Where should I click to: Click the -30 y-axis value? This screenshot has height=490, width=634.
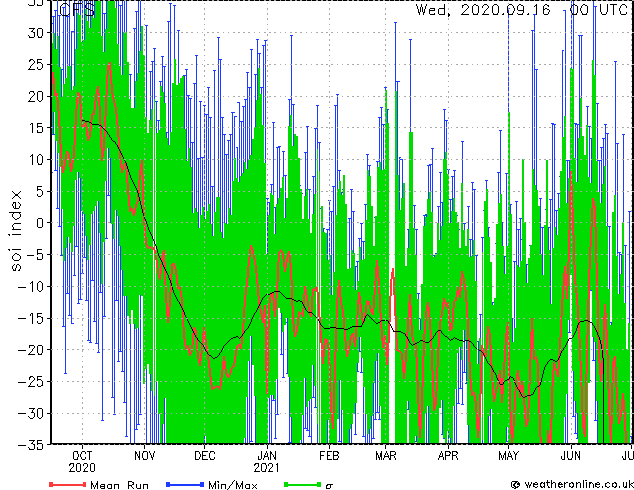31,414
